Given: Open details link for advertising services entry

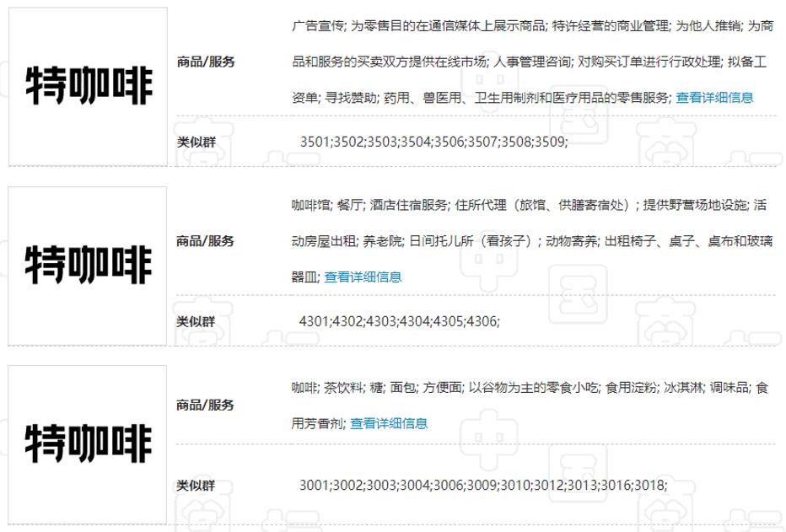Looking at the screenshot, I should click(714, 98).
